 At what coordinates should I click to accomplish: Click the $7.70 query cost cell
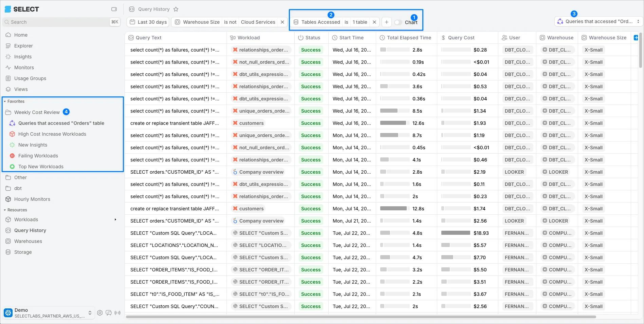(x=467, y=258)
